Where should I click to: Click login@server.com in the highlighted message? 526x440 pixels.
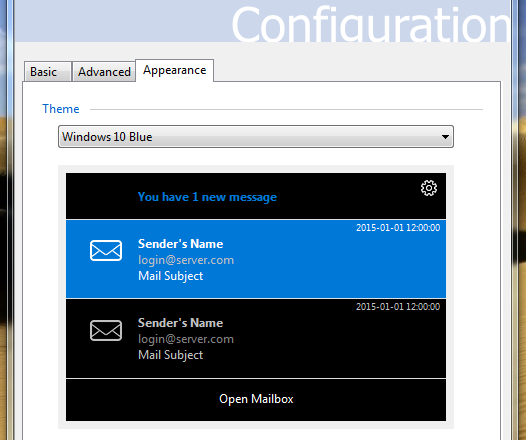(186, 260)
